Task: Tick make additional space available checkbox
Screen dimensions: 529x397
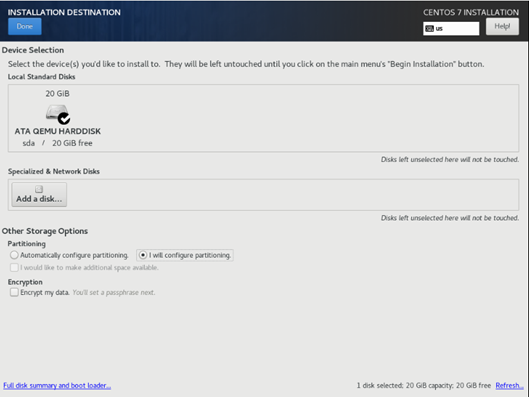Action: pos(14,267)
